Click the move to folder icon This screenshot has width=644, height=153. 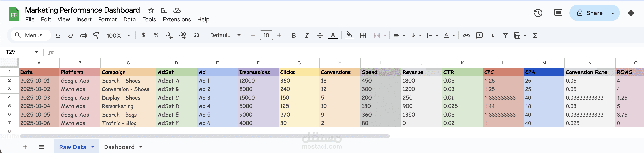(164, 10)
